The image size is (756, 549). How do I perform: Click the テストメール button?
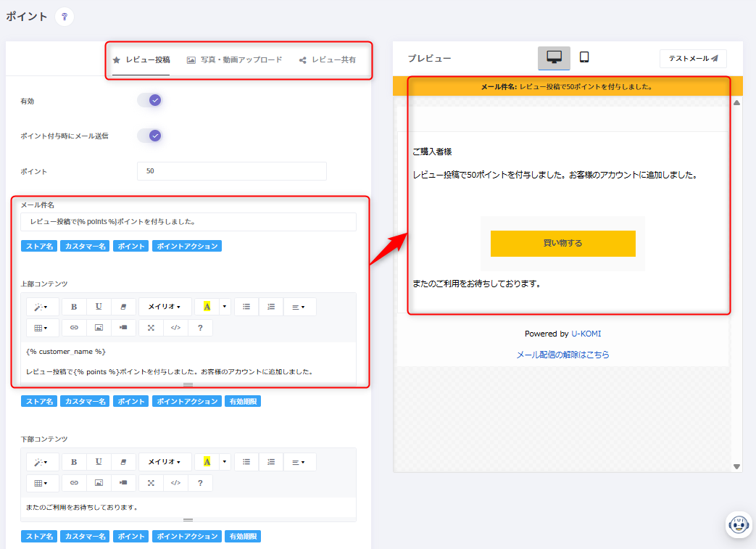click(692, 59)
